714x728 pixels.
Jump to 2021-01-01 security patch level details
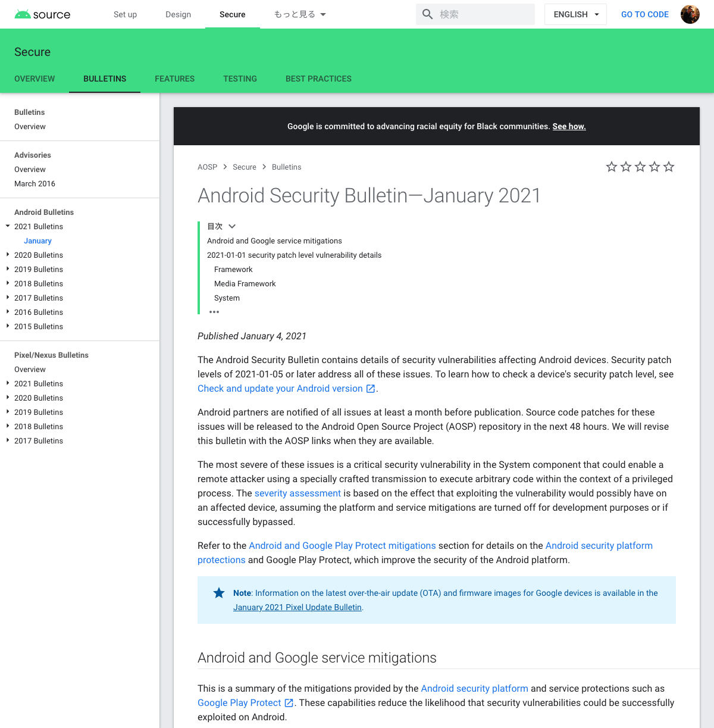click(294, 255)
